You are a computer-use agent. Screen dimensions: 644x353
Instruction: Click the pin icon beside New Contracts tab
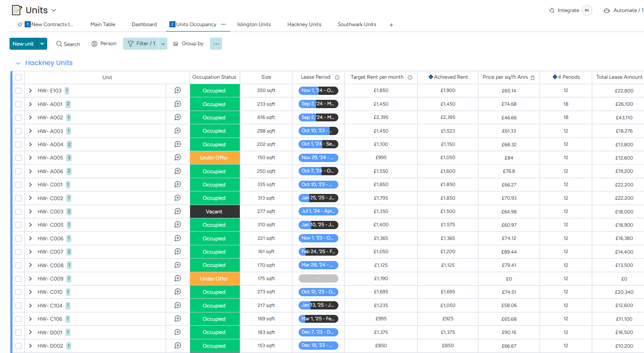click(20, 24)
